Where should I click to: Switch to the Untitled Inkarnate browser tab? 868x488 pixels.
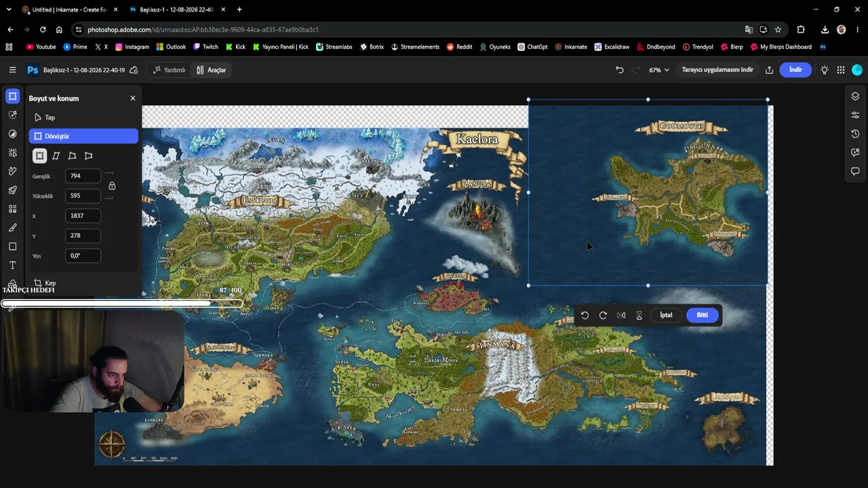pos(70,9)
